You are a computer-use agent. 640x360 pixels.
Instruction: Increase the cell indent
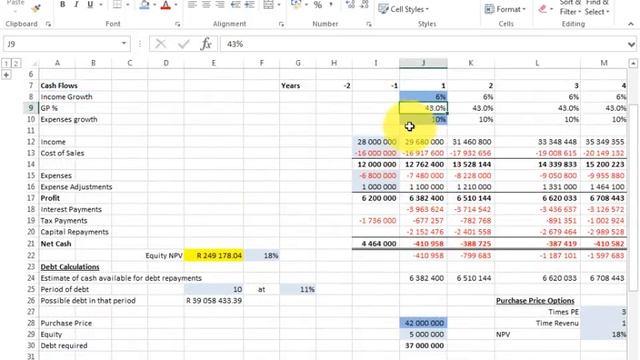[x=249, y=4]
